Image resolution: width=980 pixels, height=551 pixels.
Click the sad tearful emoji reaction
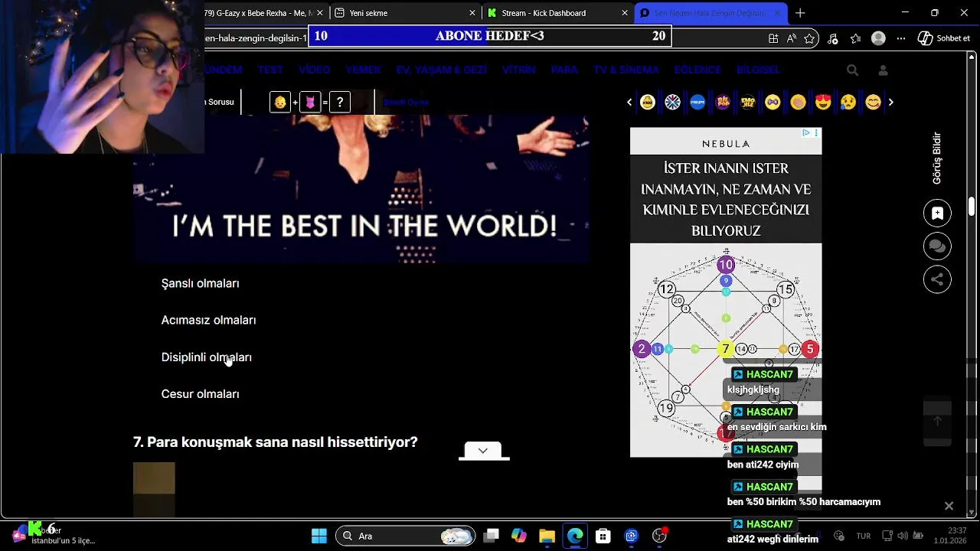pos(848,102)
